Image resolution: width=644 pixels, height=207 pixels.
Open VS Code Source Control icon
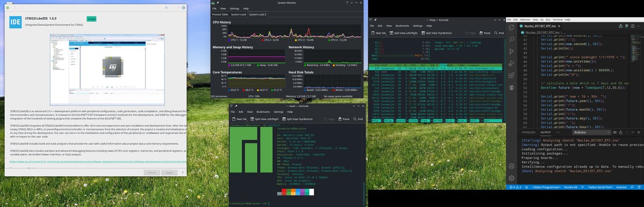point(511,52)
